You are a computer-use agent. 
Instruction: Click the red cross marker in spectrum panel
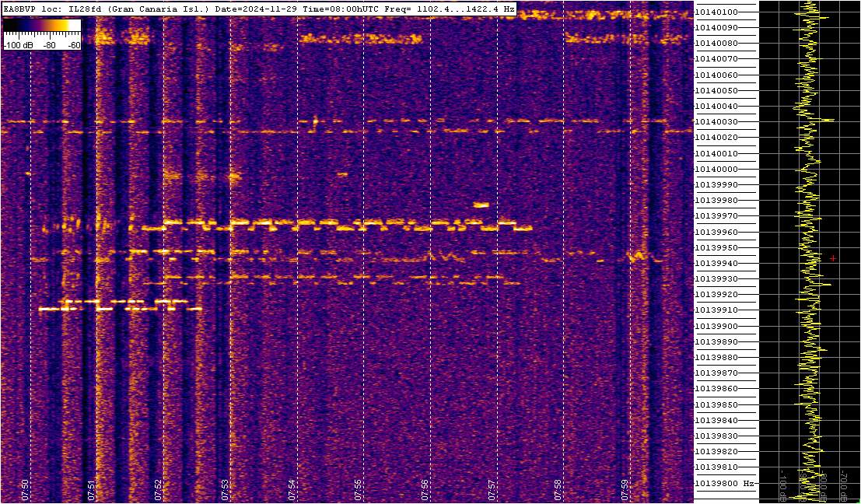833,258
